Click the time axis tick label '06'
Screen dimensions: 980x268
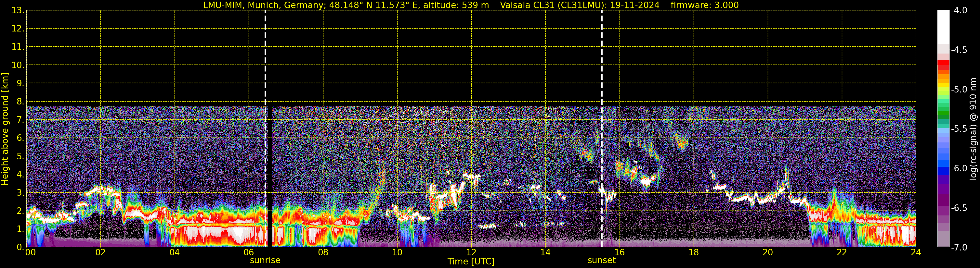(249, 253)
